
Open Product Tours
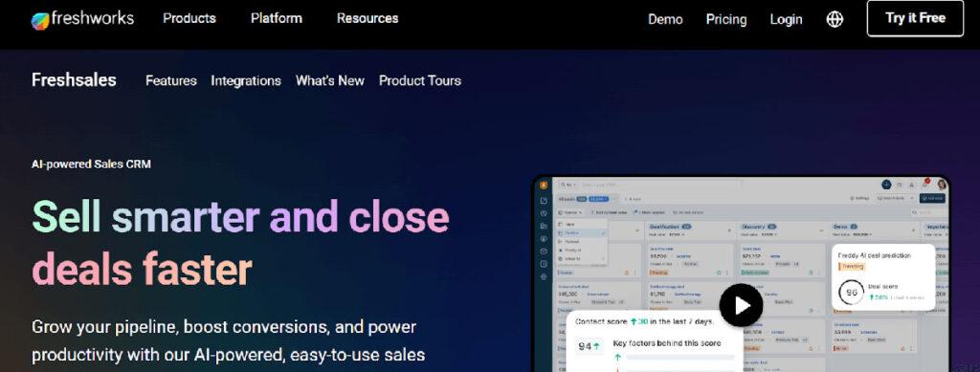click(x=420, y=80)
